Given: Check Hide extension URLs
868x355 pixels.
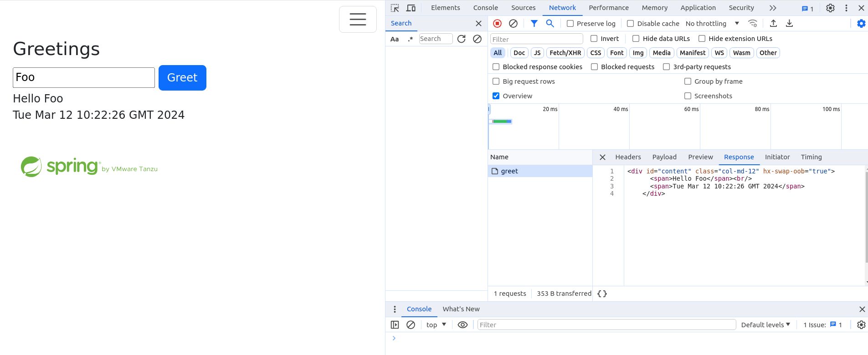Looking at the screenshot, I should point(702,39).
